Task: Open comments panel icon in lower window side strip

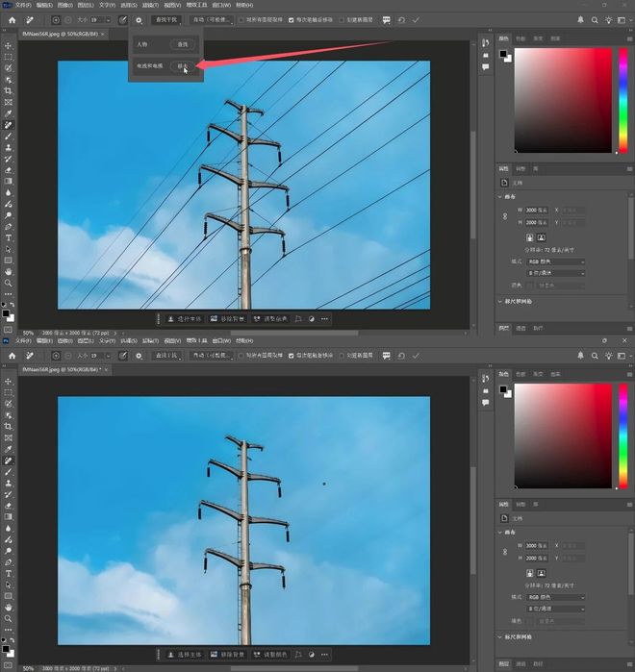Action: (485, 403)
